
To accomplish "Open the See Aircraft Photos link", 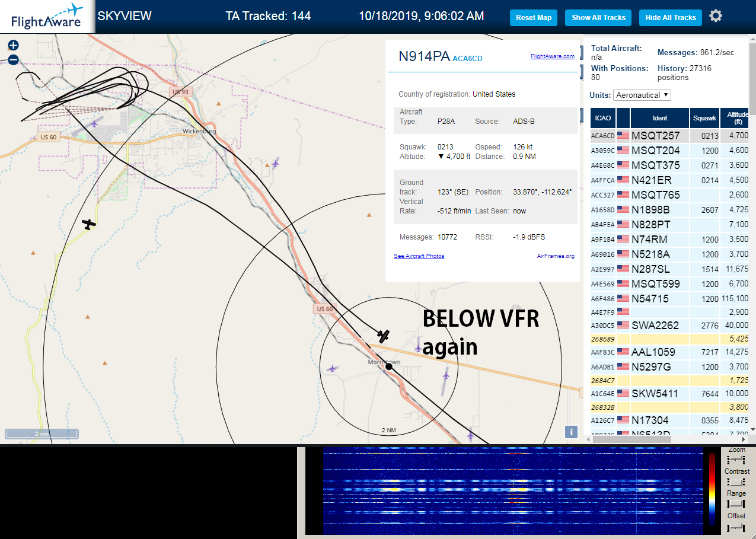I will 419,256.
